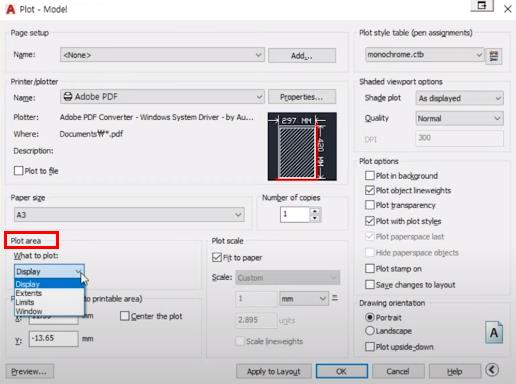Click the collapse options arrow icon beside Help
Screen dimensions: 516x384
492,370
